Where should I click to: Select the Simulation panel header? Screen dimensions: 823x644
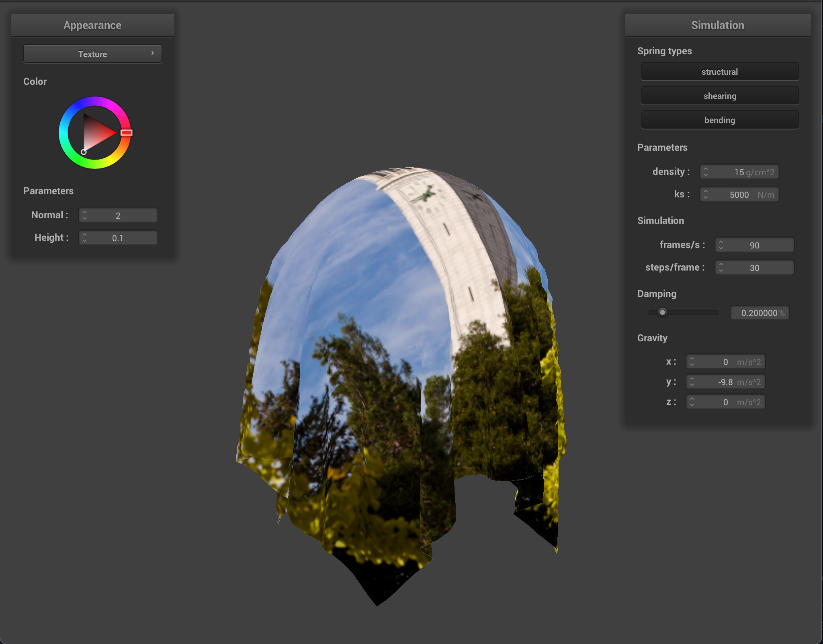[x=718, y=25]
